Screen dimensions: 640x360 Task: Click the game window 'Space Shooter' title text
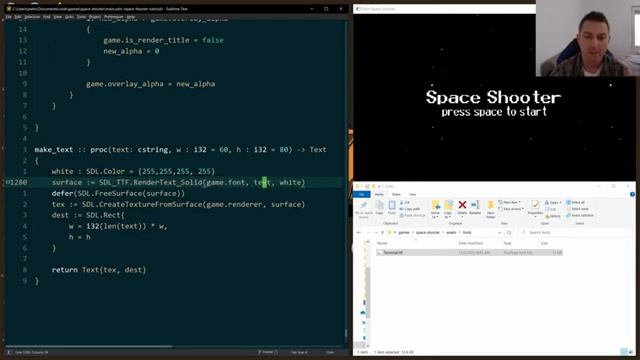pos(493,98)
